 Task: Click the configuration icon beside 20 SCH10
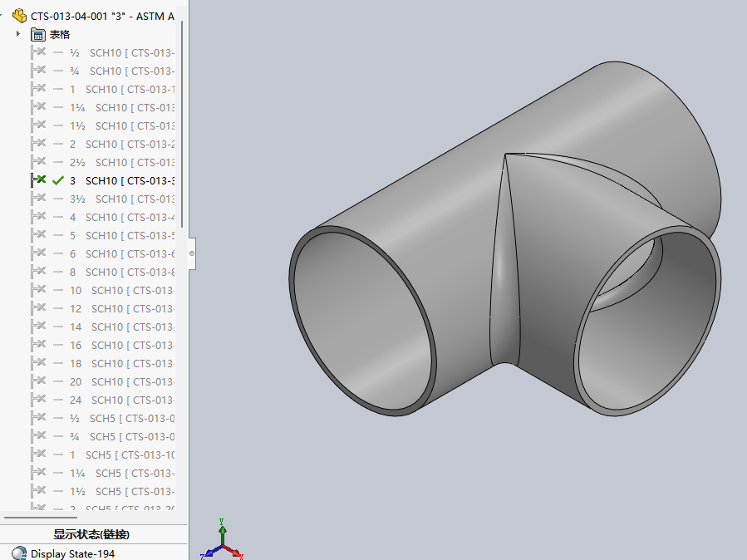[x=38, y=382]
